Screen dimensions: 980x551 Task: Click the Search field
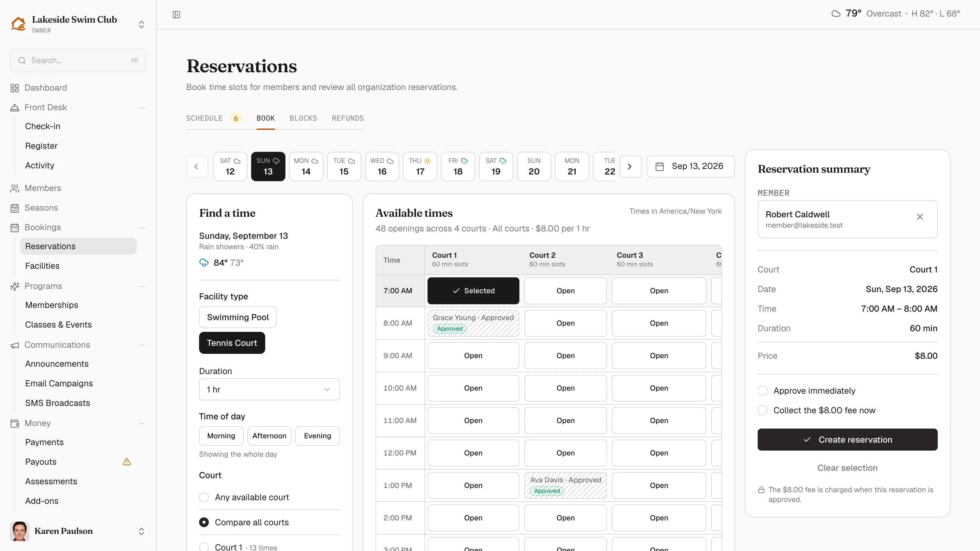78,61
